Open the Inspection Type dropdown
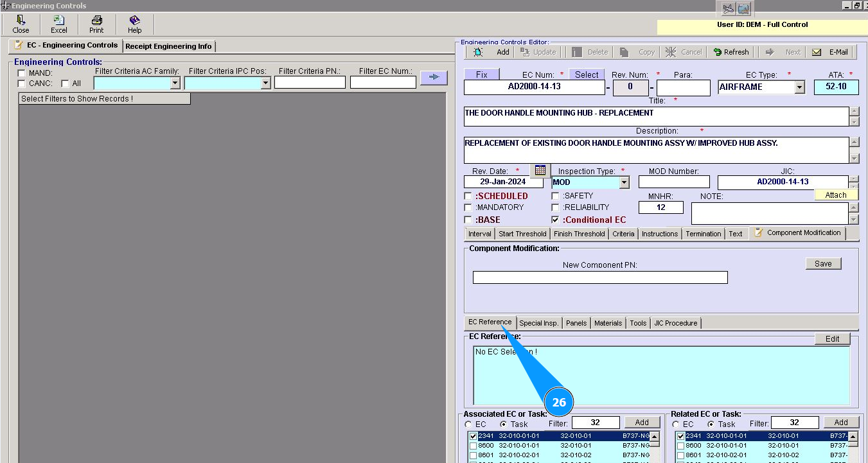The width and height of the screenshot is (868, 463). point(624,182)
